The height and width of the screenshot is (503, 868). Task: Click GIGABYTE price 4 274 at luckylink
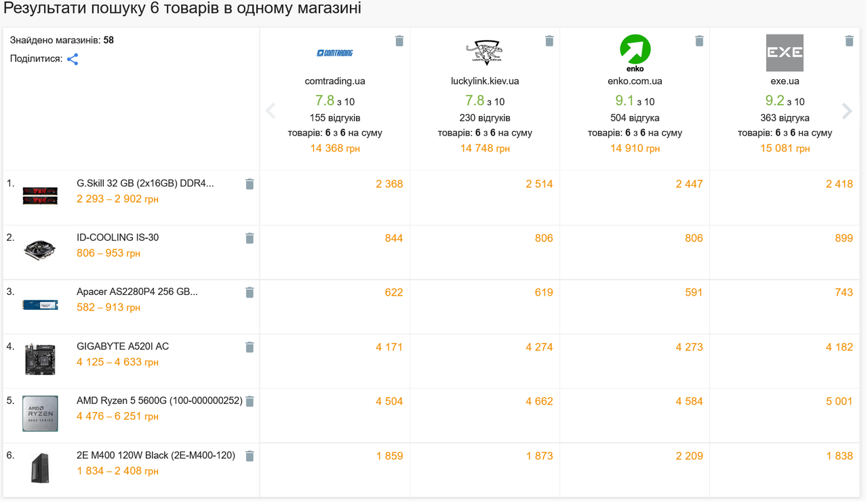[539, 347]
